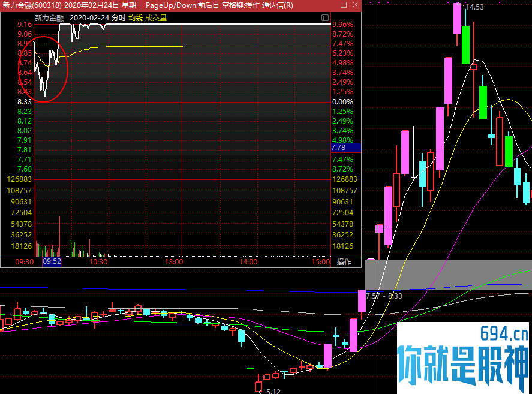Click the 9.16 limit-up price label
Viewport: 532px width, 394px height.
point(25,25)
